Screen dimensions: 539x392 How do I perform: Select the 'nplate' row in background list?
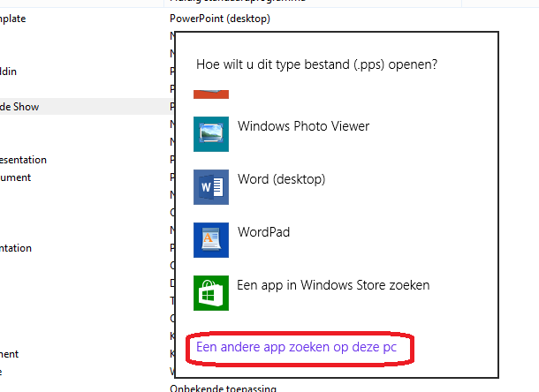pyautogui.click(x=12, y=19)
